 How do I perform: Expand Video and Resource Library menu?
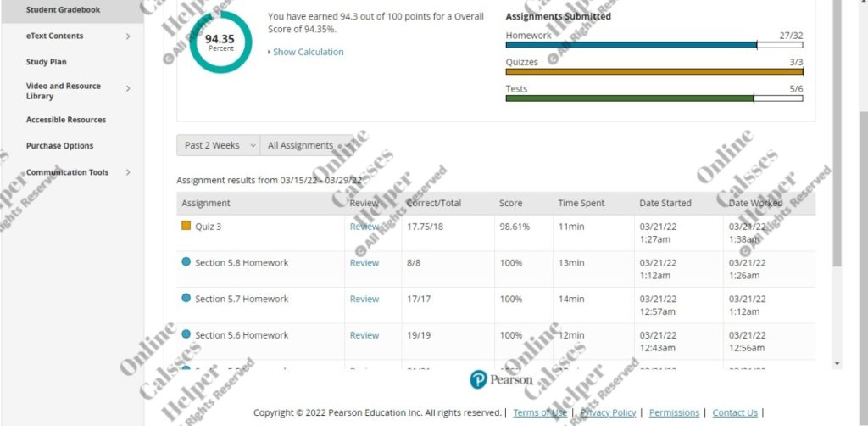tap(78, 91)
